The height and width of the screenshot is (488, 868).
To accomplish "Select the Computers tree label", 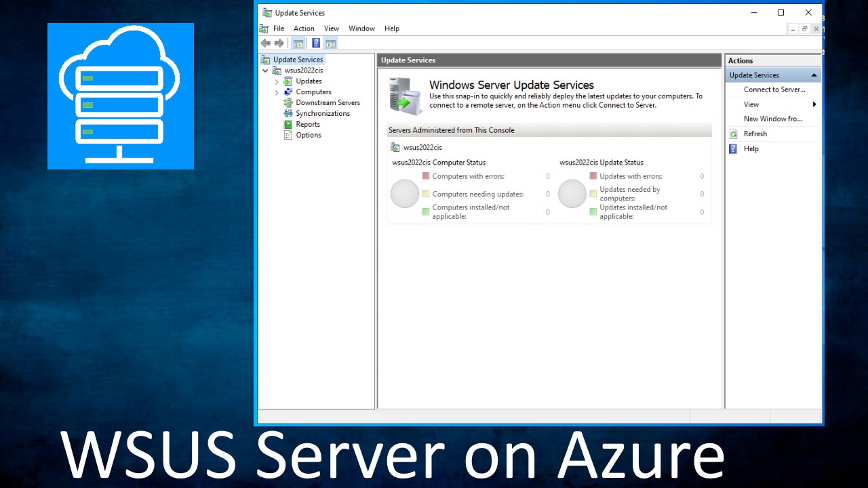I will (x=313, y=92).
